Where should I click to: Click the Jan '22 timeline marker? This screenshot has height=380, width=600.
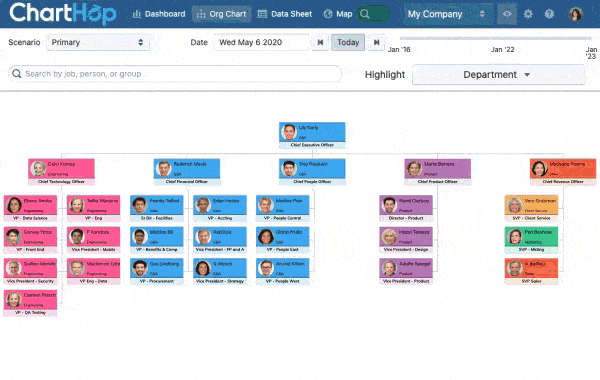(x=502, y=49)
